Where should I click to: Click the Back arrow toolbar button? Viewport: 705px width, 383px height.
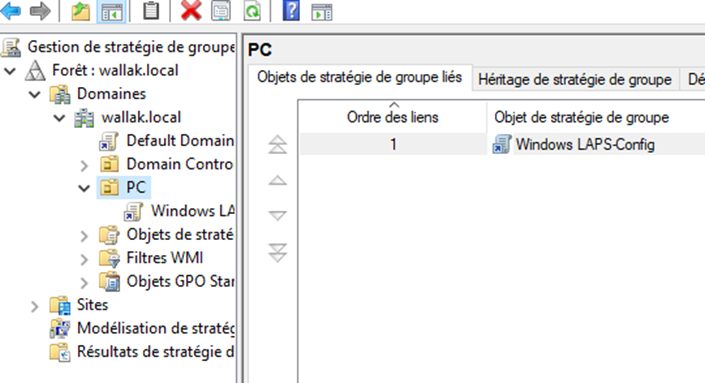[11, 11]
